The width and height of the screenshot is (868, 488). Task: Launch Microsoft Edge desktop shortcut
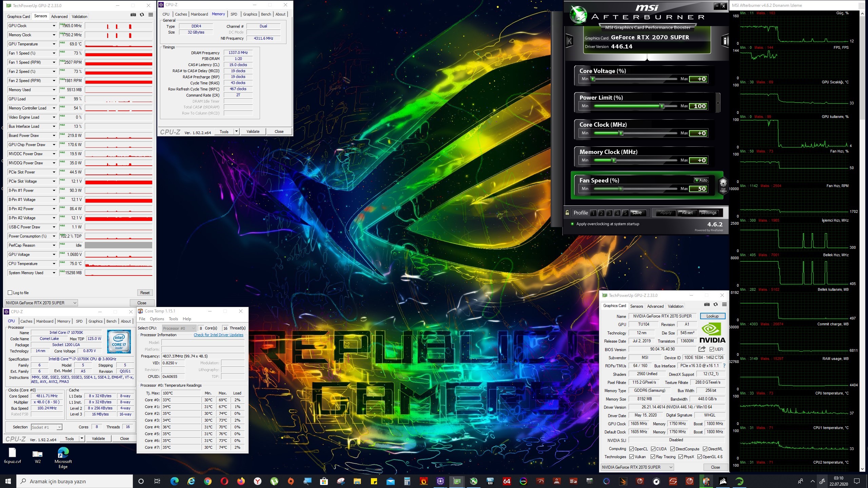point(63,458)
